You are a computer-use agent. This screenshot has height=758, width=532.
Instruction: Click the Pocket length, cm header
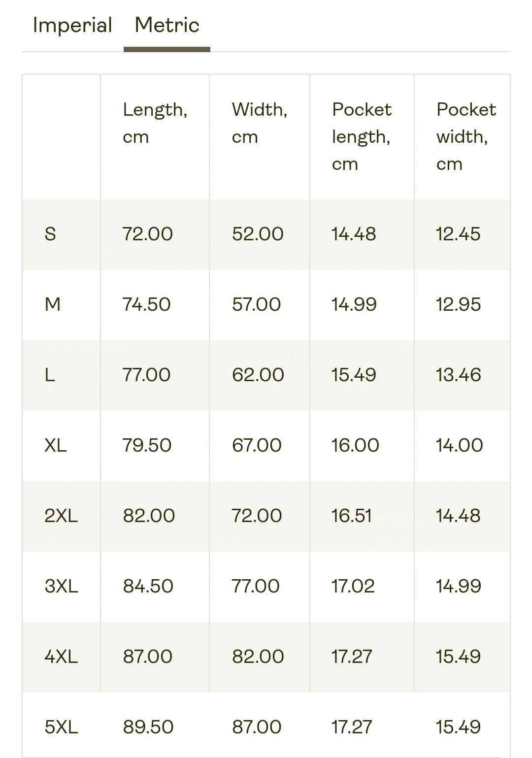362,136
